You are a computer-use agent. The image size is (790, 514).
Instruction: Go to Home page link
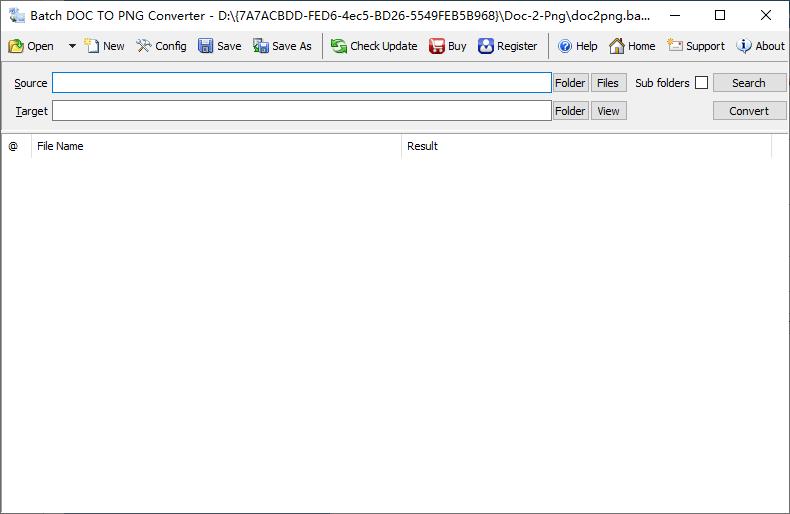[x=632, y=46]
